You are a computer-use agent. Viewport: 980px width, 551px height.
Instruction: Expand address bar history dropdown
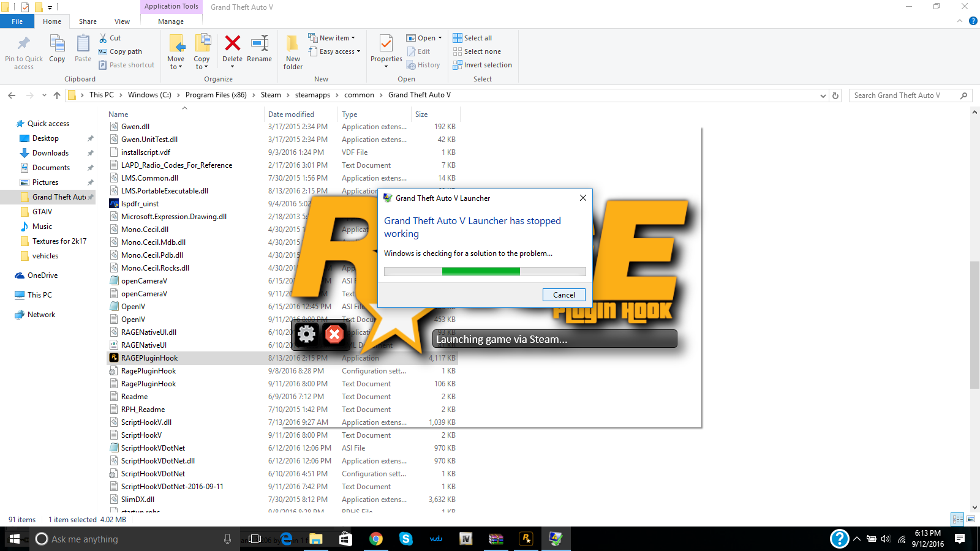[823, 96]
